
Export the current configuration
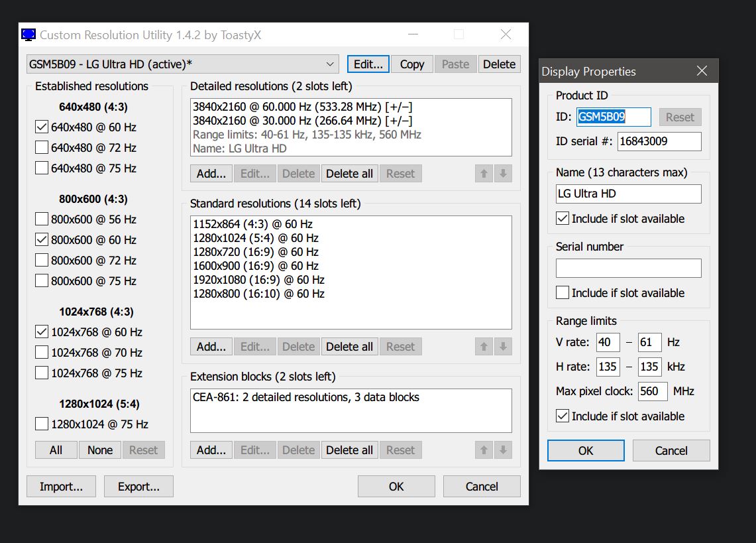click(138, 487)
